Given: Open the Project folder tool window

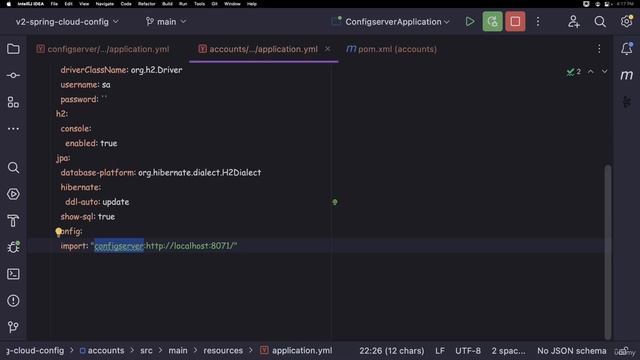Looking at the screenshot, I should tap(13, 49).
